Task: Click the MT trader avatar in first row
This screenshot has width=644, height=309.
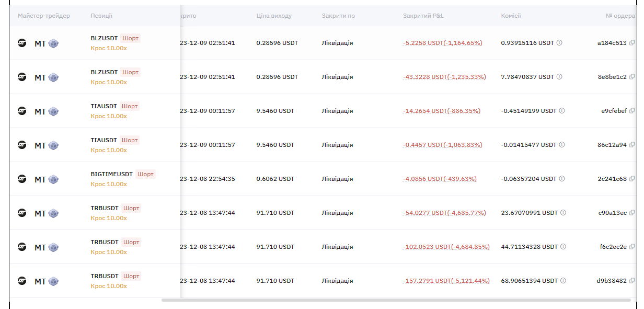Action: coord(22,43)
